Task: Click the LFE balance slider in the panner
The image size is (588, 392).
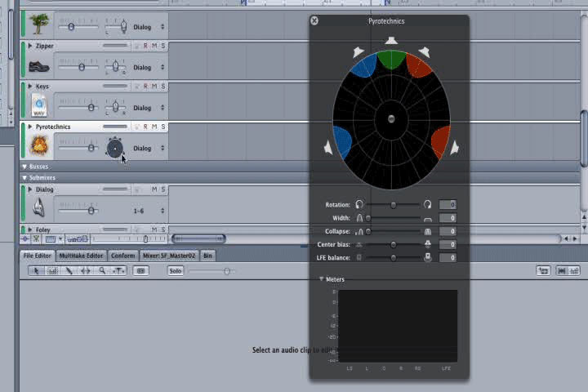Action: (x=394, y=258)
